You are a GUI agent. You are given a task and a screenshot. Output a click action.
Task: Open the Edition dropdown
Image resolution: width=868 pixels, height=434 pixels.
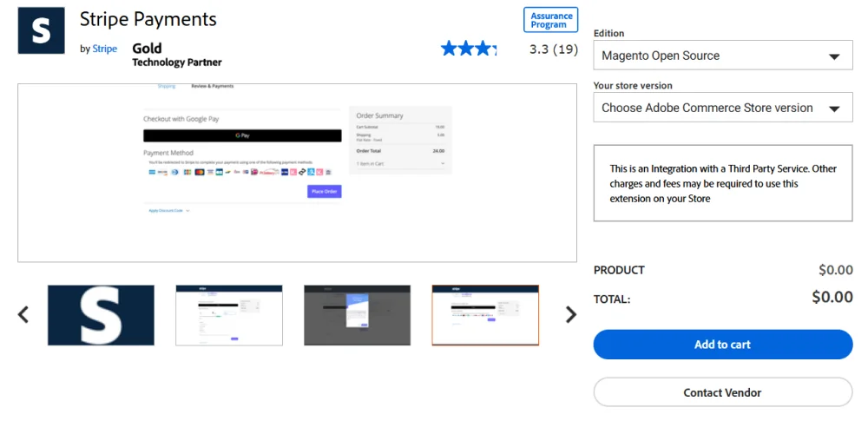722,56
